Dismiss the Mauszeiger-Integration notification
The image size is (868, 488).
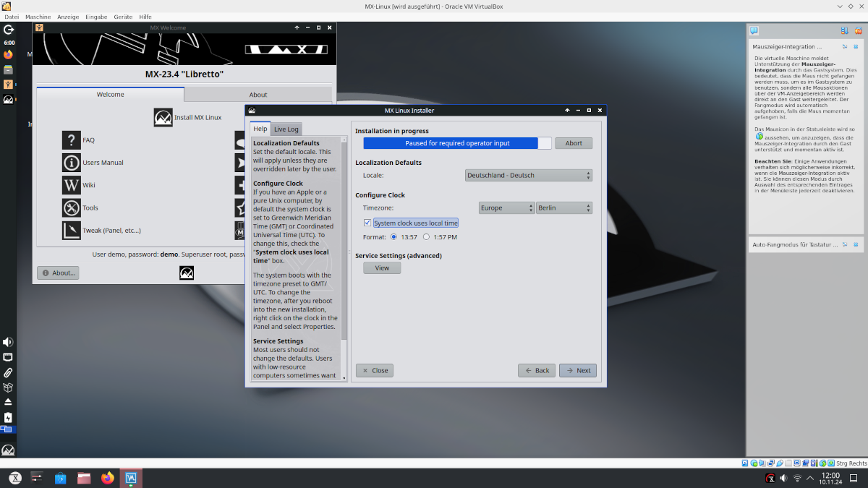tap(856, 46)
